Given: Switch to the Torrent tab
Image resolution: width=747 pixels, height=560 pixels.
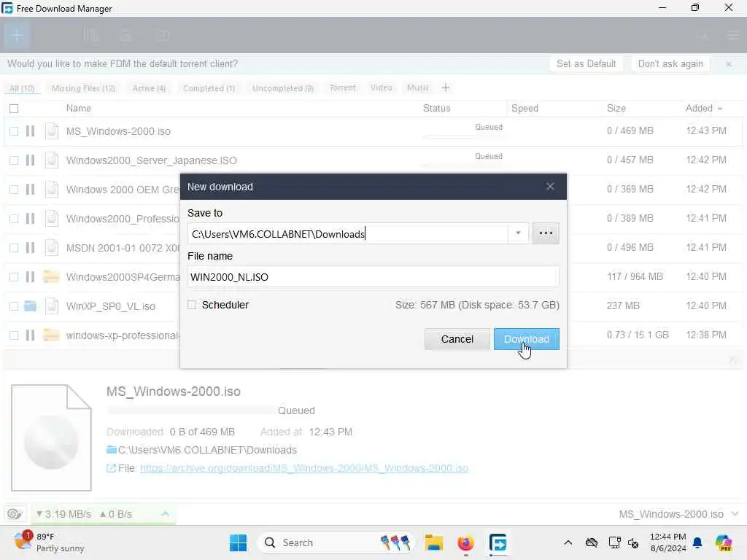Looking at the screenshot, I should click(x=343, y=87).
